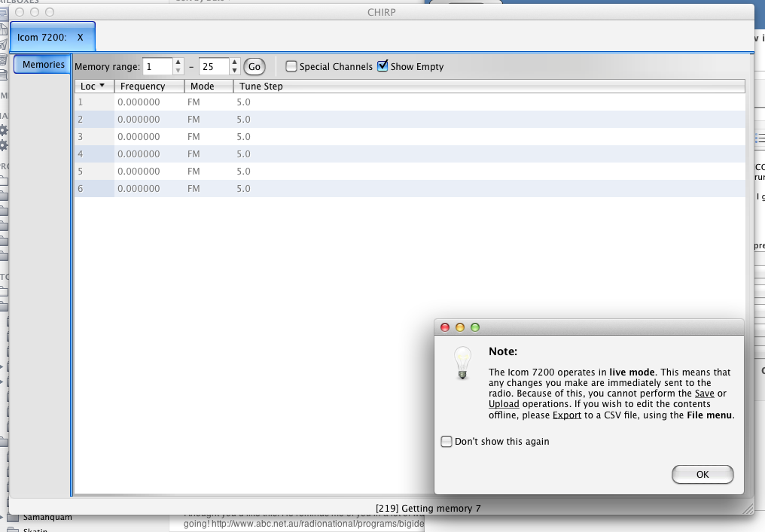
Task: Click the status bar text Getting memory 7
Action: tap(428, 508)
